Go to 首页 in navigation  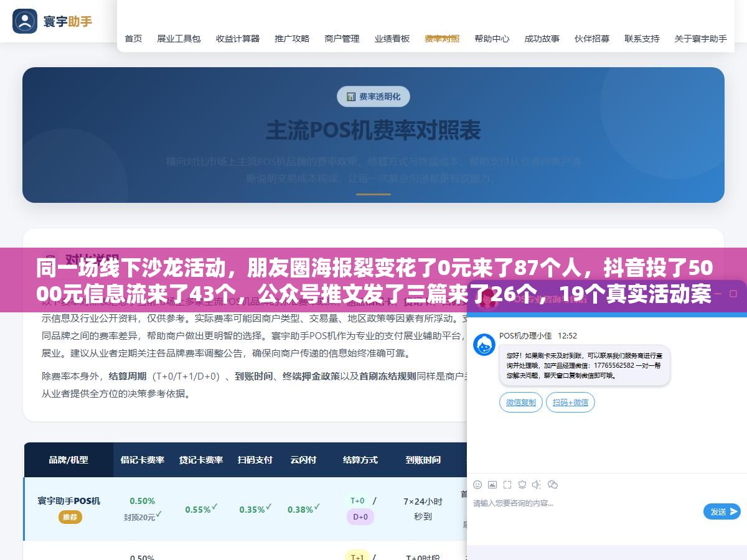point(133,39)
